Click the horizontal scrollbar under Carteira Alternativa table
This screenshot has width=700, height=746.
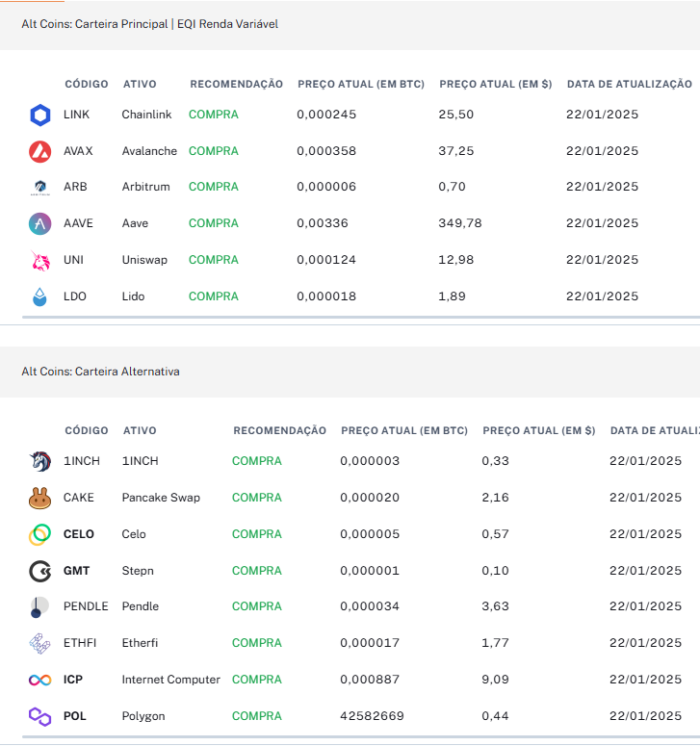361,737
